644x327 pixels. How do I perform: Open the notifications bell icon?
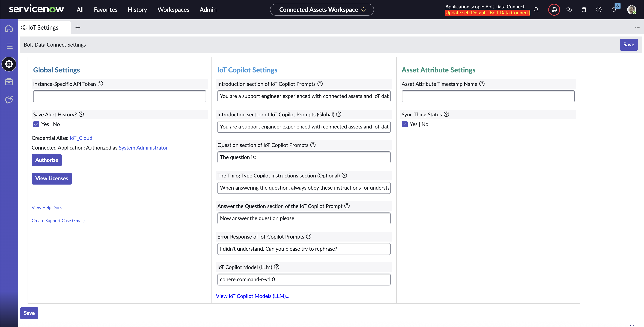(x=614, y=10)
